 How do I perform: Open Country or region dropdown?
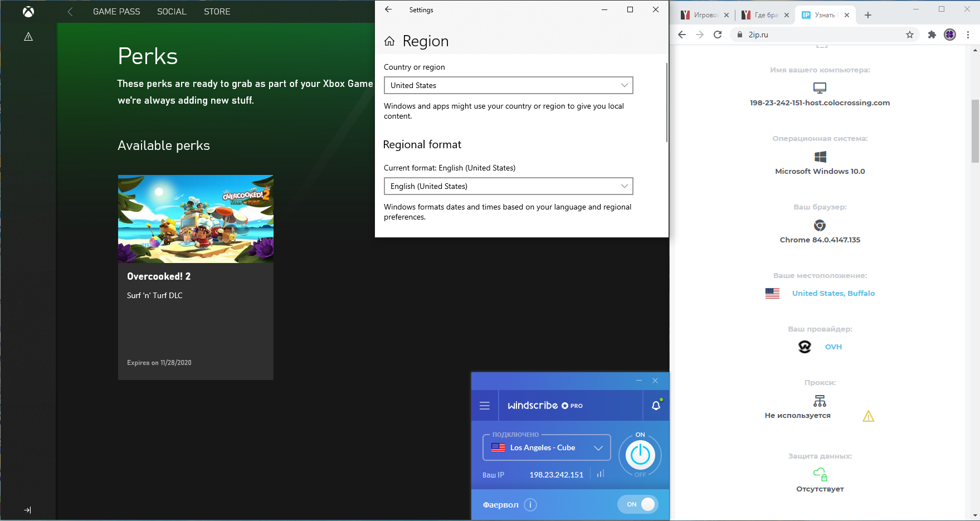tap(508, 85)
